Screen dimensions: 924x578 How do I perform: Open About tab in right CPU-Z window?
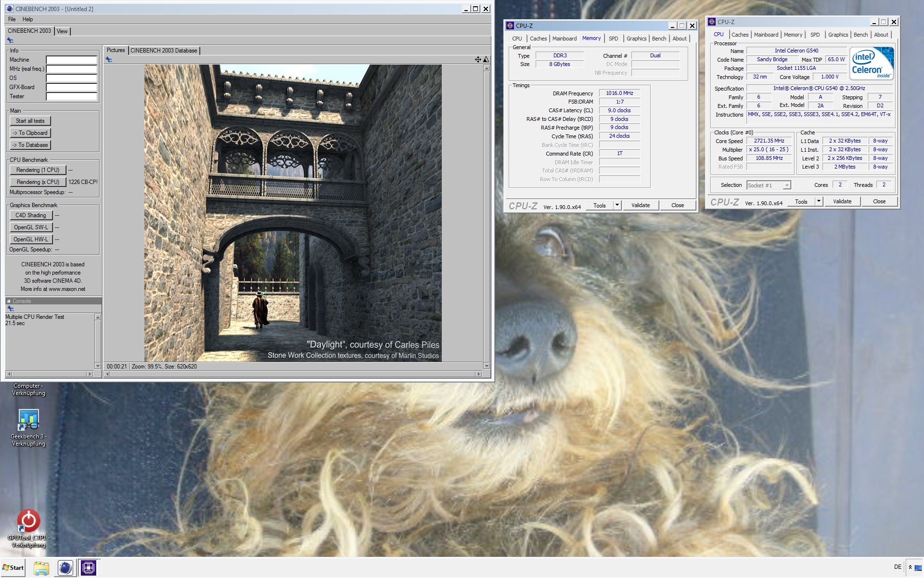tap(881, 35)
